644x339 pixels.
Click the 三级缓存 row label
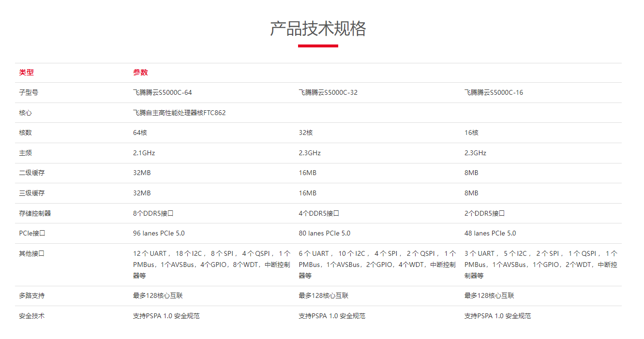[x=32, y=193]
